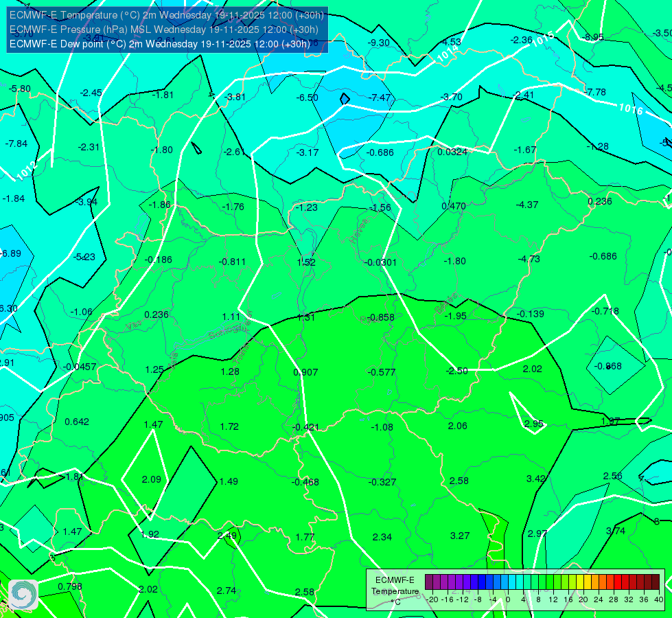Click the dew point value -1.08
672x618 pixels.
(382, 427)
